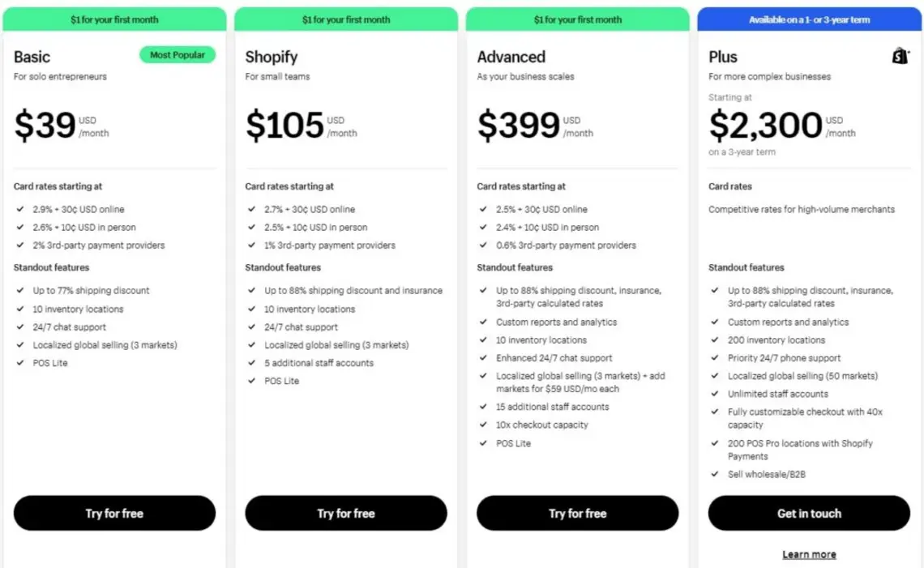Click the checkmark beside Unlimited staff accounts
Image resolution: width=924 pixels, height=568 pixels.
coord(715,394)
